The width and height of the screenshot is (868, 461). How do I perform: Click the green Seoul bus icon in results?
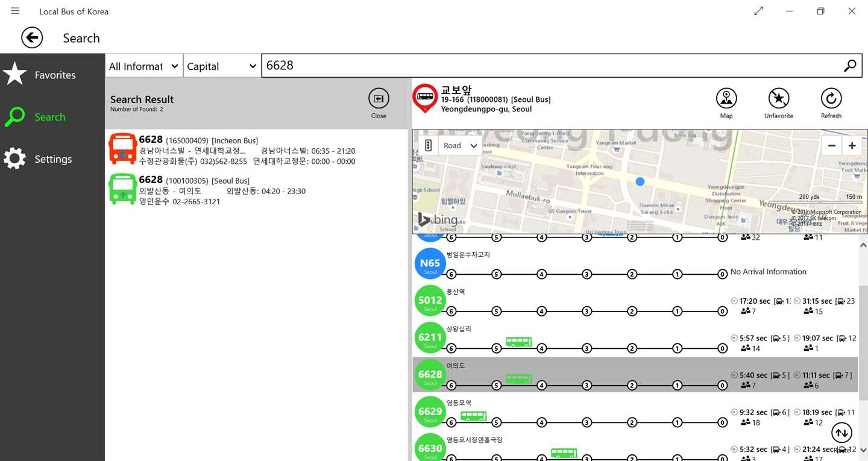tap(122, 189)
